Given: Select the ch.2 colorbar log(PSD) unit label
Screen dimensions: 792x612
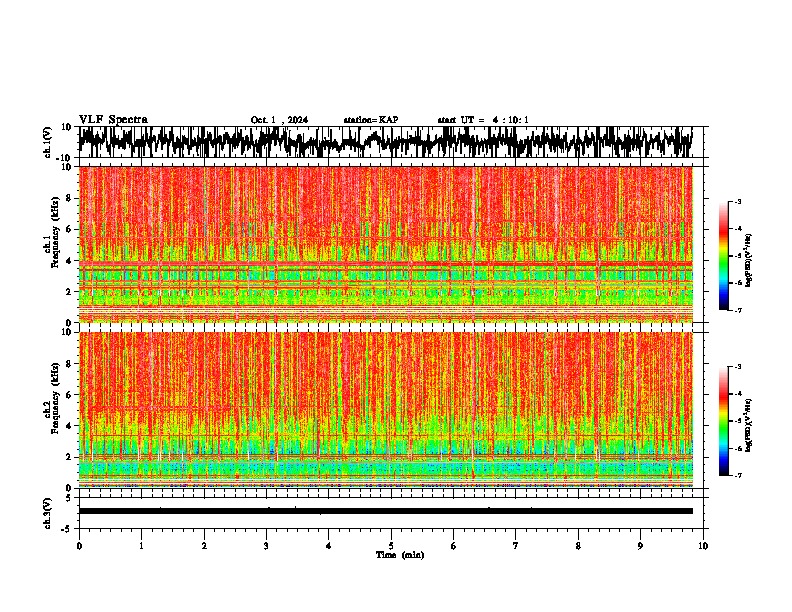Looking at the screenshot, I should [748, 426].
